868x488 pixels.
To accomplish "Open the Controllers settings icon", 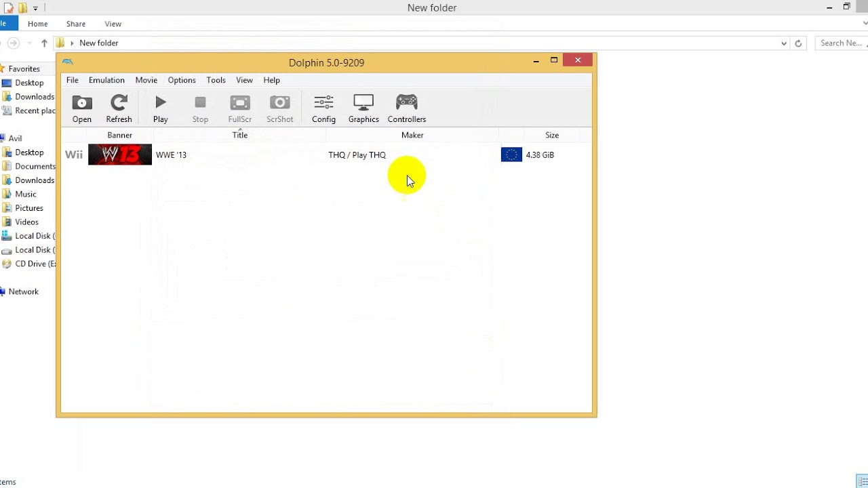I will (x=407, y=108).
